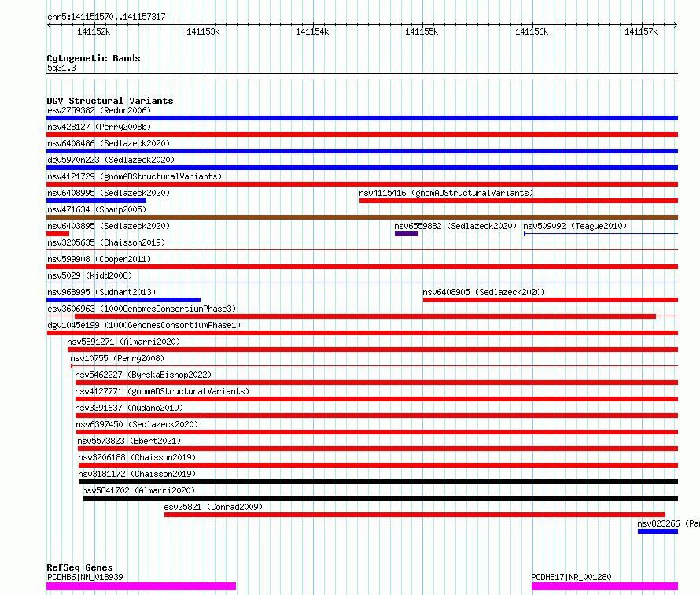
Task: Select nsv3391637 (Audano2019) label
Action: pos(129,408)
